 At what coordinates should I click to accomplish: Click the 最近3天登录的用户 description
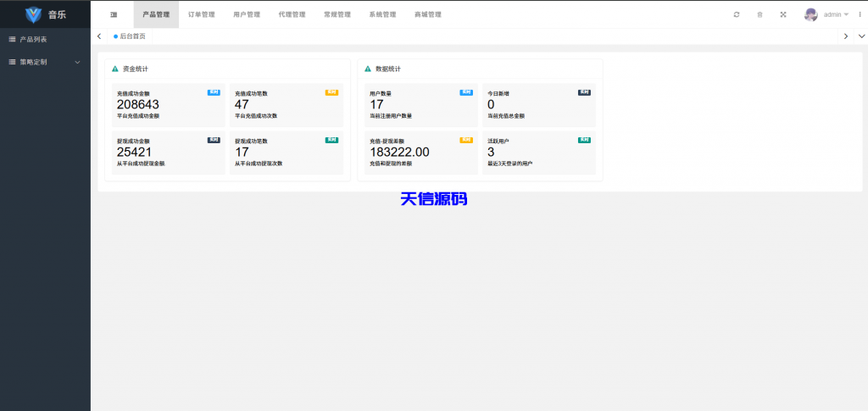[x=509, y=164]
